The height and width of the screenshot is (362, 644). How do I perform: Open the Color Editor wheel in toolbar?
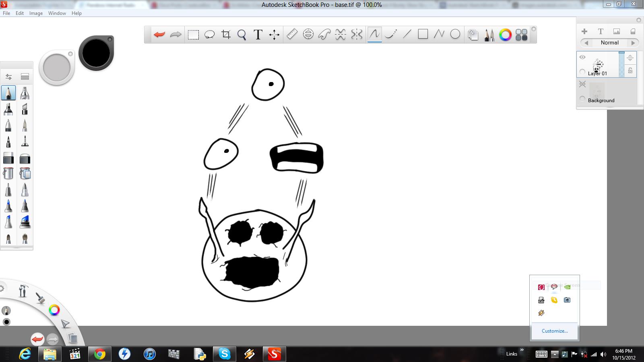click(x=506, y=35)
